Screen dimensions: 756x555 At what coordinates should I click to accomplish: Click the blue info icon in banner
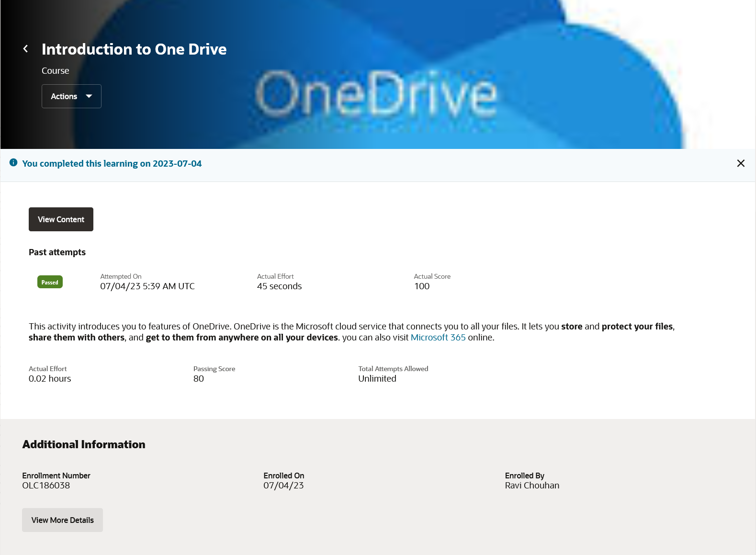[x=13, y=163]
